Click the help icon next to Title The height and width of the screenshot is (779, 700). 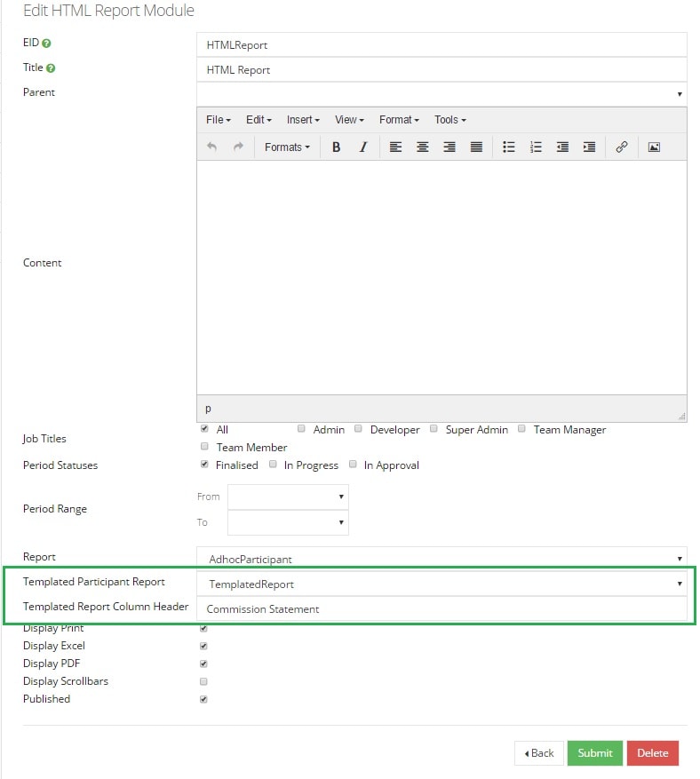click(x=50, y=68)
